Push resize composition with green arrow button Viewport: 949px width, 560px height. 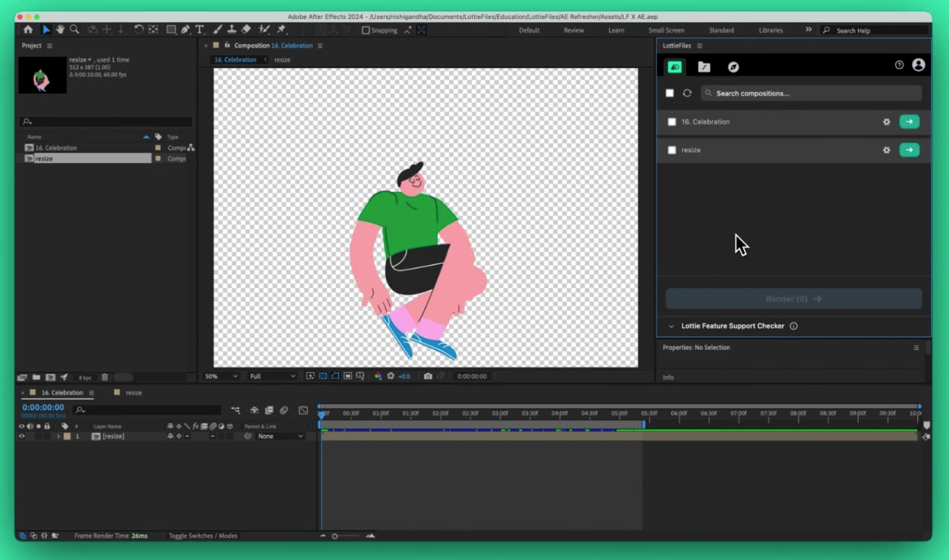(909, 150)
